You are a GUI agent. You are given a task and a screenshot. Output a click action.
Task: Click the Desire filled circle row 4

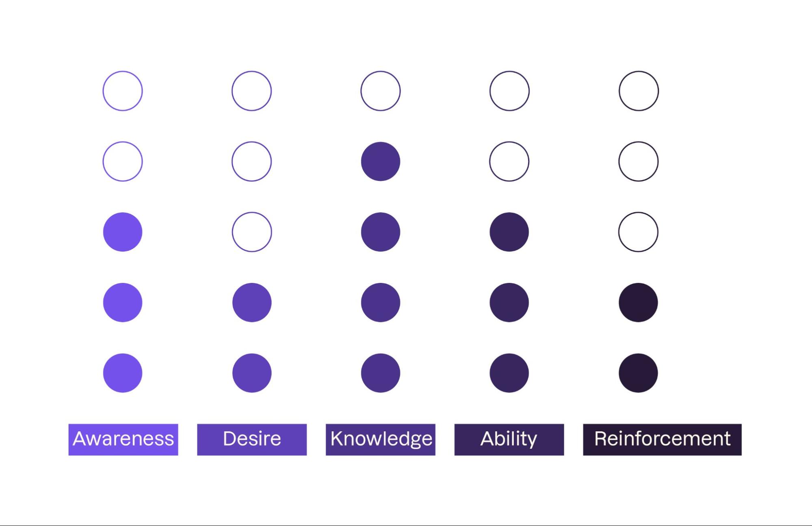click(251, 302)
